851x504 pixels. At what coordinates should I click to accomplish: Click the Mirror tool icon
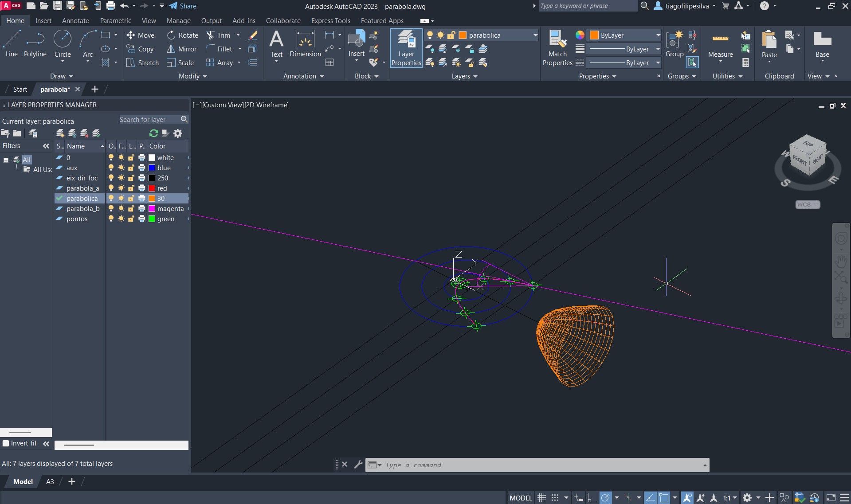pos(171,49)
